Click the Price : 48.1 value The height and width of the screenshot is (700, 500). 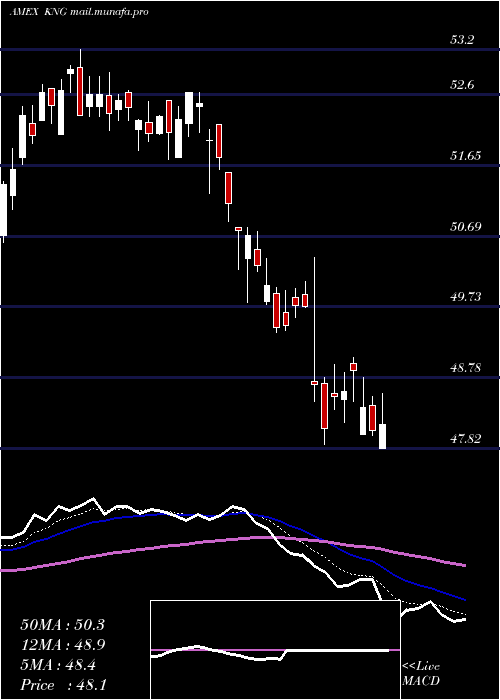(x=62, y=685)
